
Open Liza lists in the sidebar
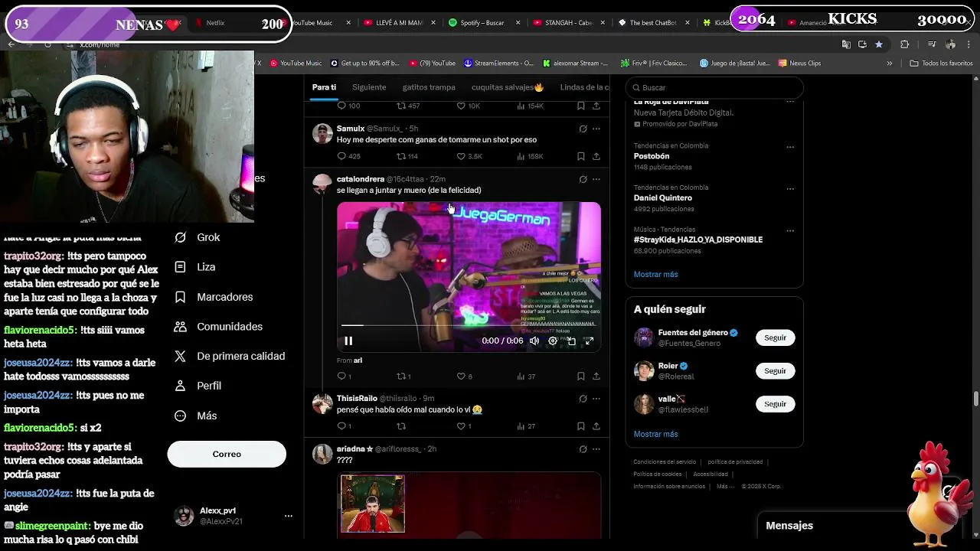(194, 267)
